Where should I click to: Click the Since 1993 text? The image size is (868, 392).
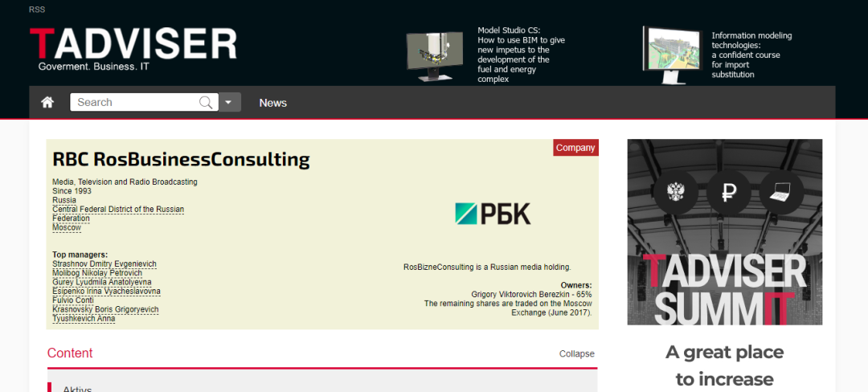click(x=72, y=190)
